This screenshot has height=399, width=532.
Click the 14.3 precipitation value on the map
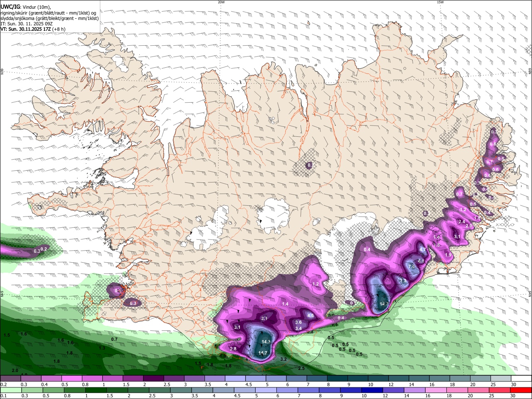[x=266, y=342]
